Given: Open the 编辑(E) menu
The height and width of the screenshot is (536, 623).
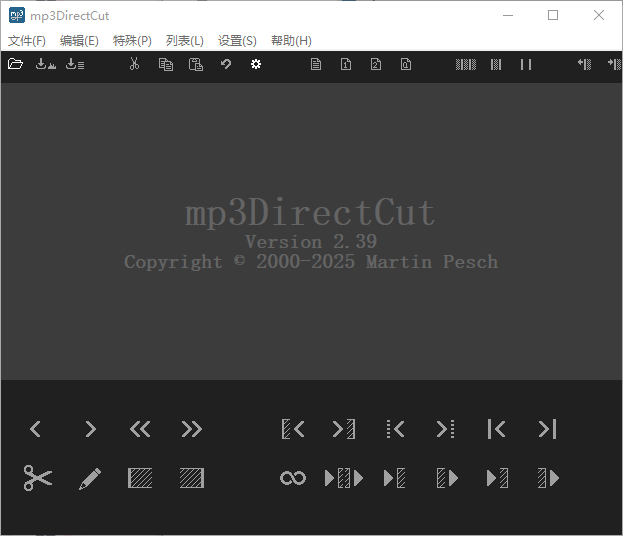Looking at the screenshot, I should 79,41.
